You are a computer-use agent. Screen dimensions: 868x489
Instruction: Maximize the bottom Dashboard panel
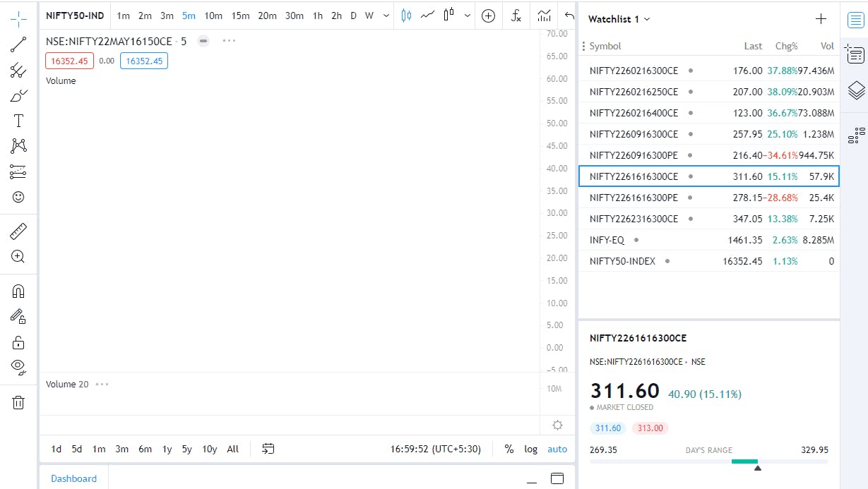click(557, 478)
